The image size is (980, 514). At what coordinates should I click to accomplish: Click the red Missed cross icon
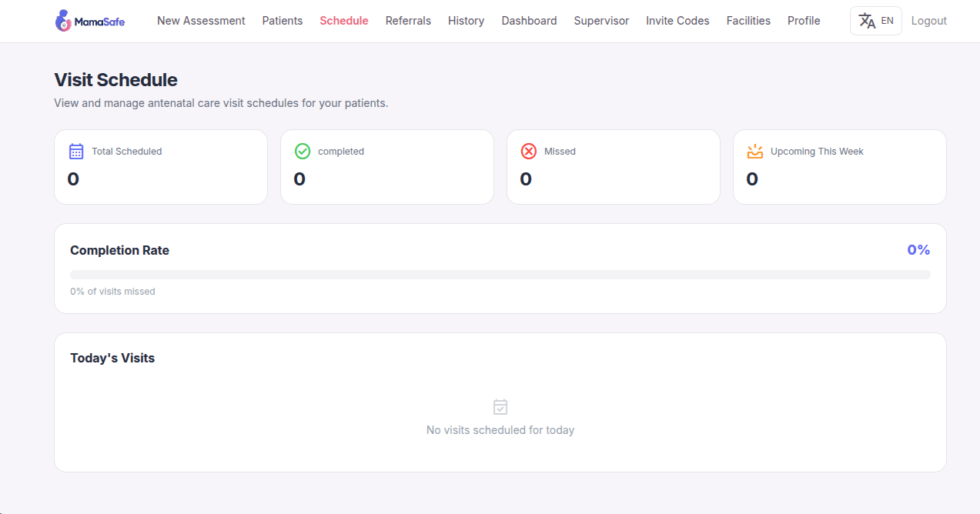(x=529, y=152)
